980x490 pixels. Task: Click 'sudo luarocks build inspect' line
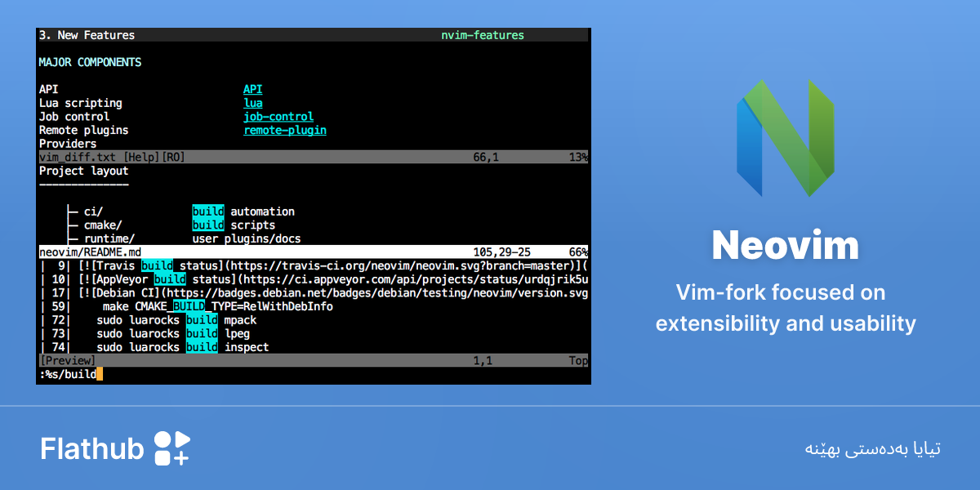[x=183, y=347]
